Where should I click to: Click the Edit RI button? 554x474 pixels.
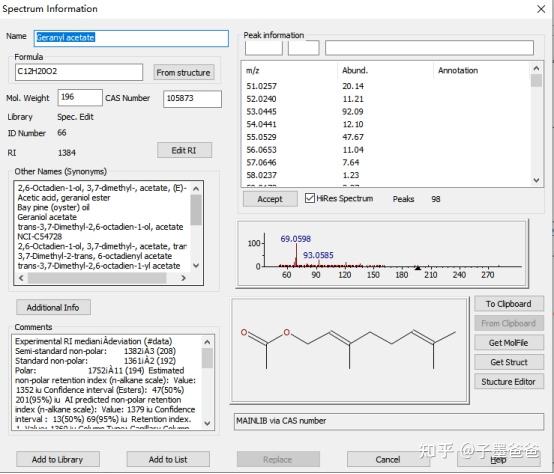[184, 150]
